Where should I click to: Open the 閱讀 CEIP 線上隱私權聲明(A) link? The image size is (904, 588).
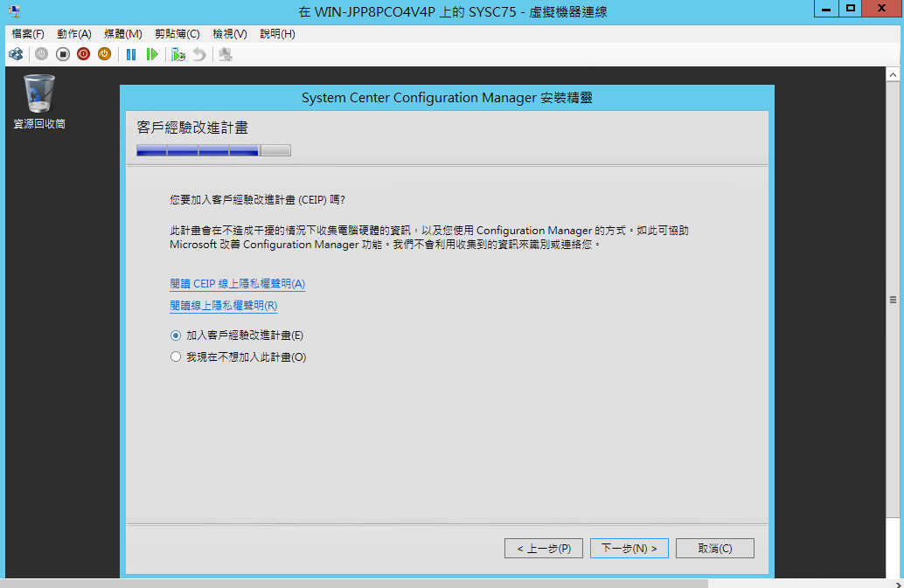click(238, 284)
